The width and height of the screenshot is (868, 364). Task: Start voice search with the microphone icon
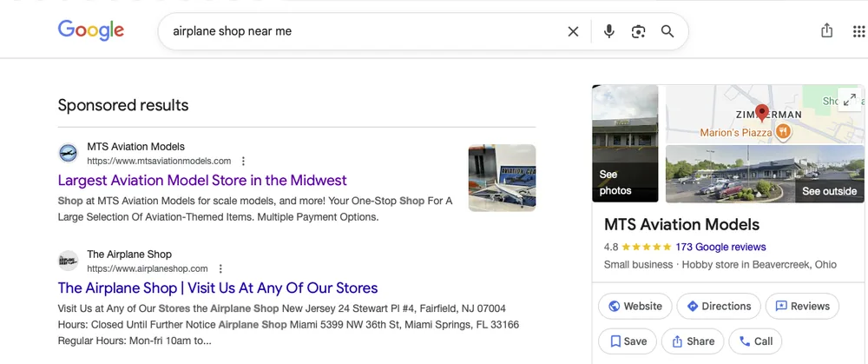click(609, 31)
